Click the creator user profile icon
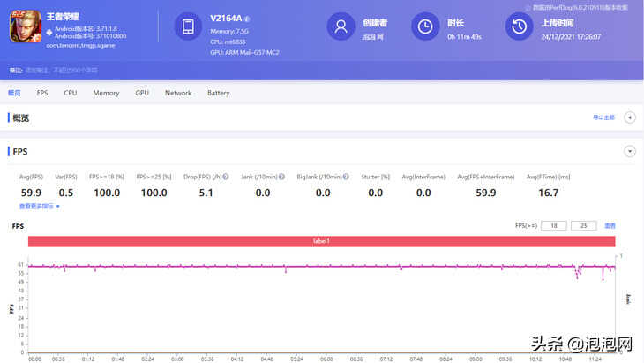The image size is (644, 363). (x=340, y=27)
